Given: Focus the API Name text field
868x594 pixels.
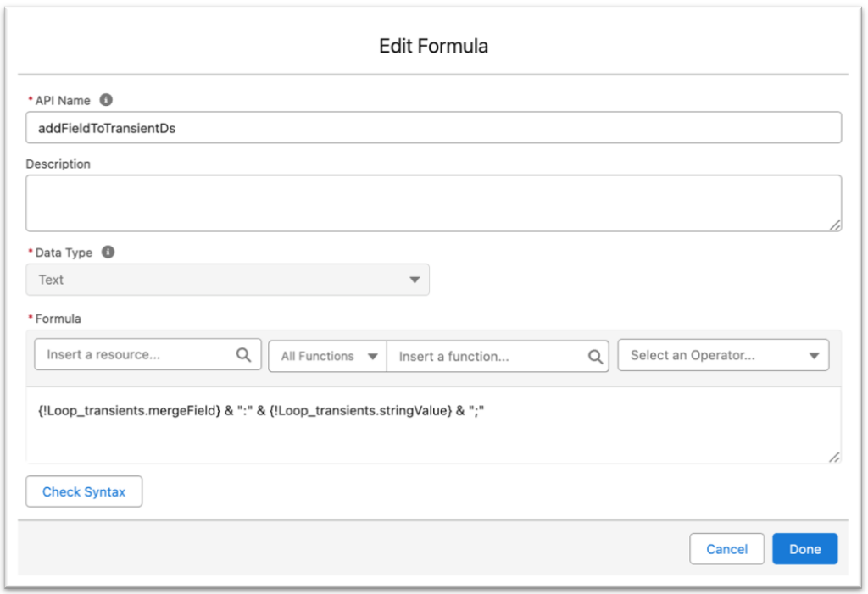Looking at the screenshot, I should click(x=432, y=128).
